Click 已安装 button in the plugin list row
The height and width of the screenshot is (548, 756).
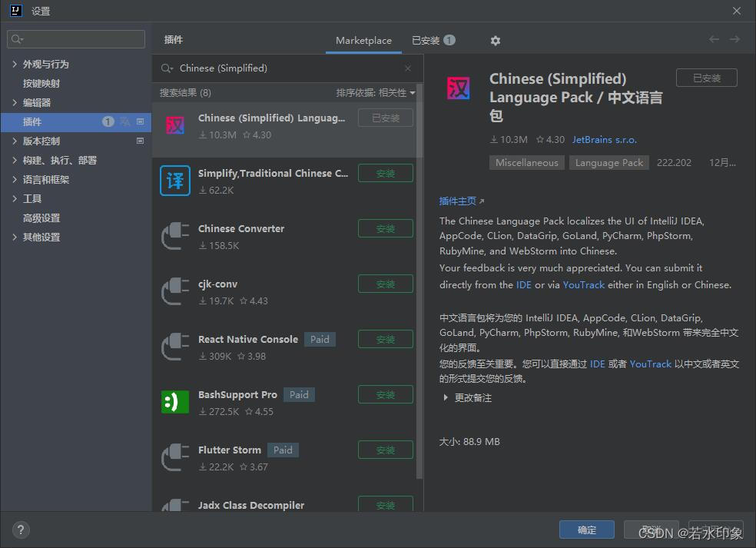point(385,118)
